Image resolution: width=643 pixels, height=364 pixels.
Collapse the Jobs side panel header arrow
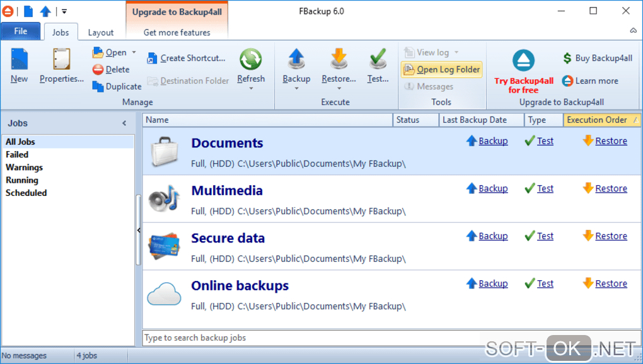(124, 123)
